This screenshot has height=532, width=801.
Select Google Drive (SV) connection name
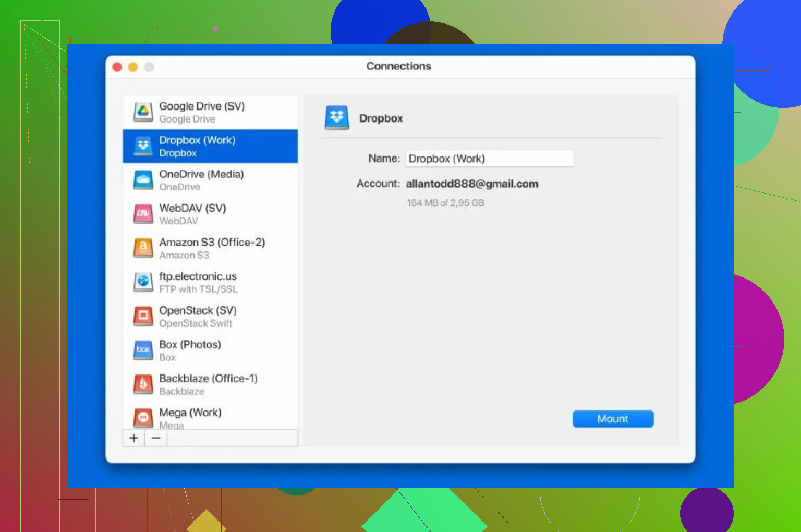[202, 106]
